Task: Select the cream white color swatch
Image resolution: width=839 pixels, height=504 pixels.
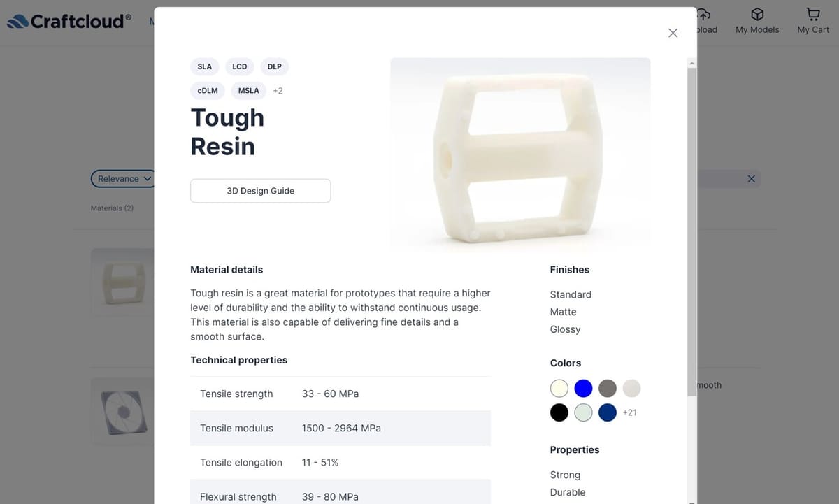Action: [x=559, y=389]
